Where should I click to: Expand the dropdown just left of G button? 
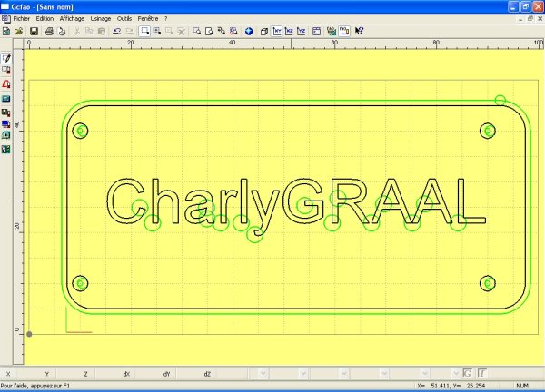pyautogui.click(x=456, y=374)
